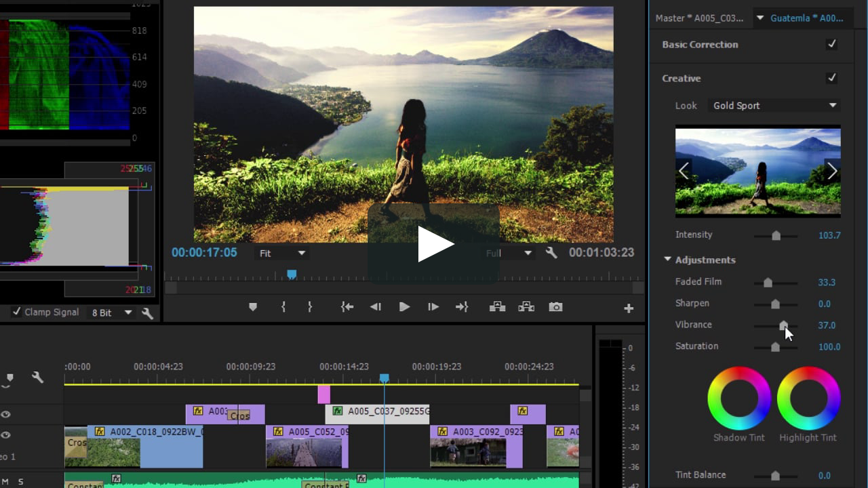Click the timeline playhead marker

(x=384, y=378)
